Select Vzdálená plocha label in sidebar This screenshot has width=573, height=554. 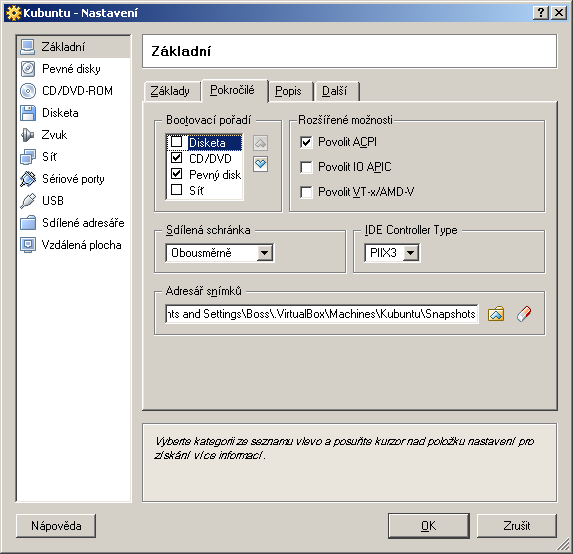coord(81,245)
